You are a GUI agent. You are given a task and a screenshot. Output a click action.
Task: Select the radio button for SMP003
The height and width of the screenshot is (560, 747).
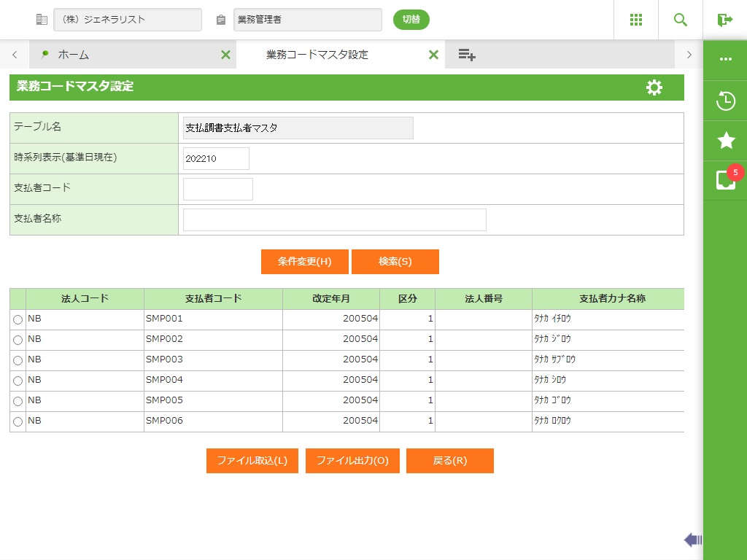click(18, 361)
